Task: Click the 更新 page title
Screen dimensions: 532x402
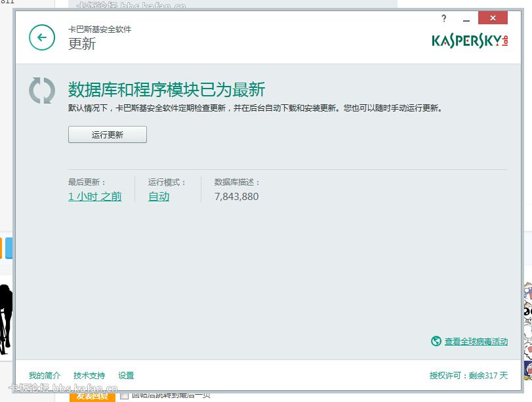Action: (x=82, y=44)
